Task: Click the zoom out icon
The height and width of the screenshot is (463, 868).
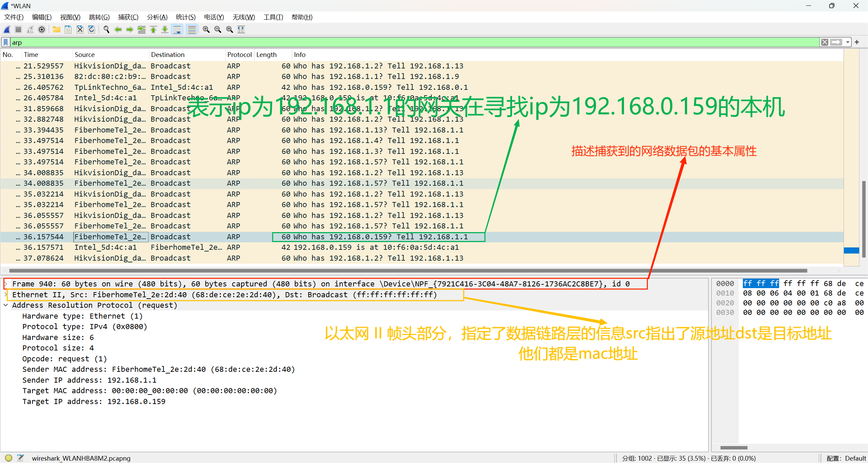Action: (x=216, y=29)
